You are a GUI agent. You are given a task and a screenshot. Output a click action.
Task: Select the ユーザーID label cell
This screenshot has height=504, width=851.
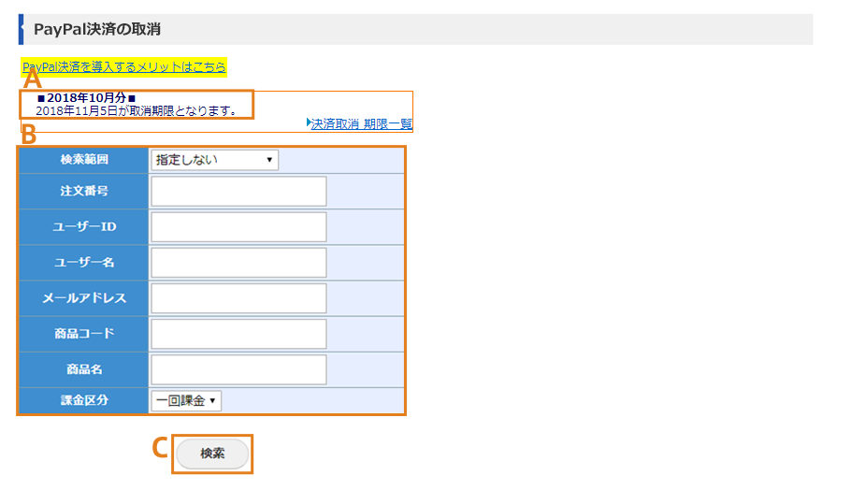[83, 227]
